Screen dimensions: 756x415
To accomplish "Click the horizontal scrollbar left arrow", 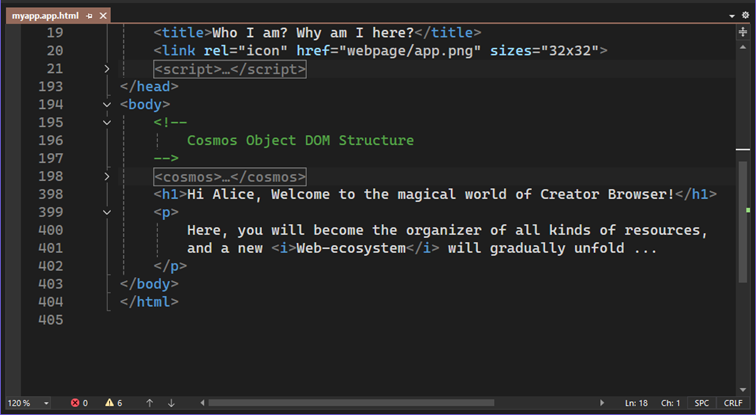I will (202, 403).
